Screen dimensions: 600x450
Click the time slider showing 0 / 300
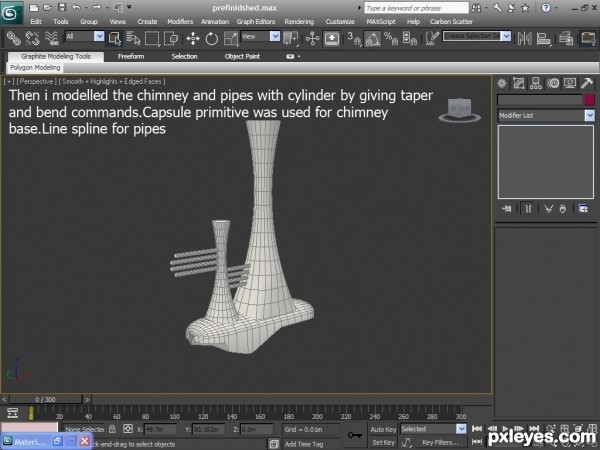[x=46, y=399]
